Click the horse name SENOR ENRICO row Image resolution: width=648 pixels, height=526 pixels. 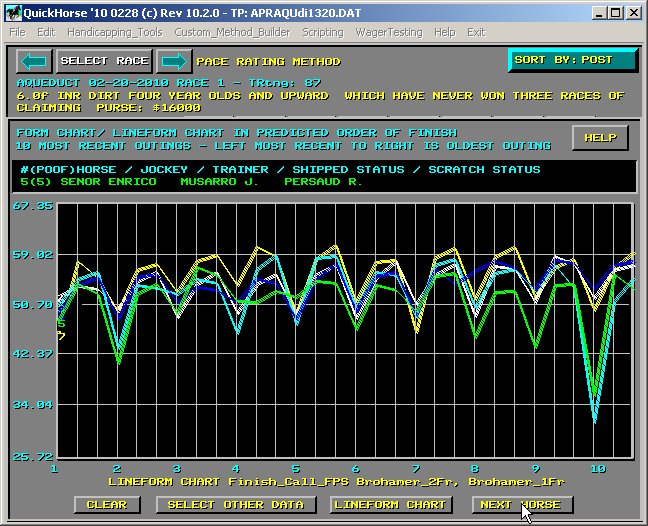[80, 183]
